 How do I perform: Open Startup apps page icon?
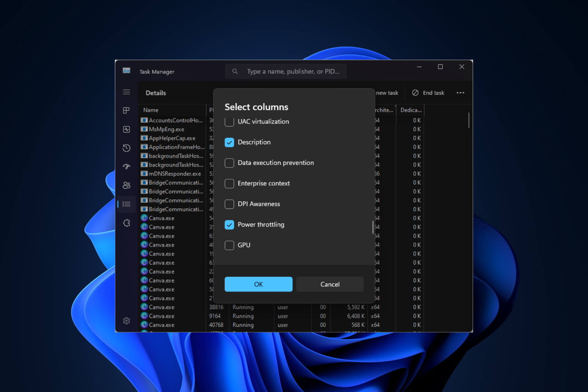pyautogui.click(x=126, y=166)
